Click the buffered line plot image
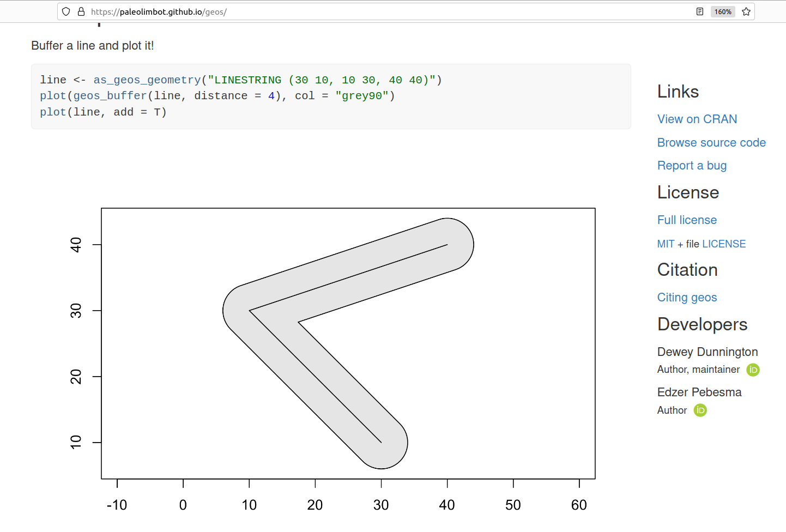Screen dimensions: 786x532 [x=348, y=343]
